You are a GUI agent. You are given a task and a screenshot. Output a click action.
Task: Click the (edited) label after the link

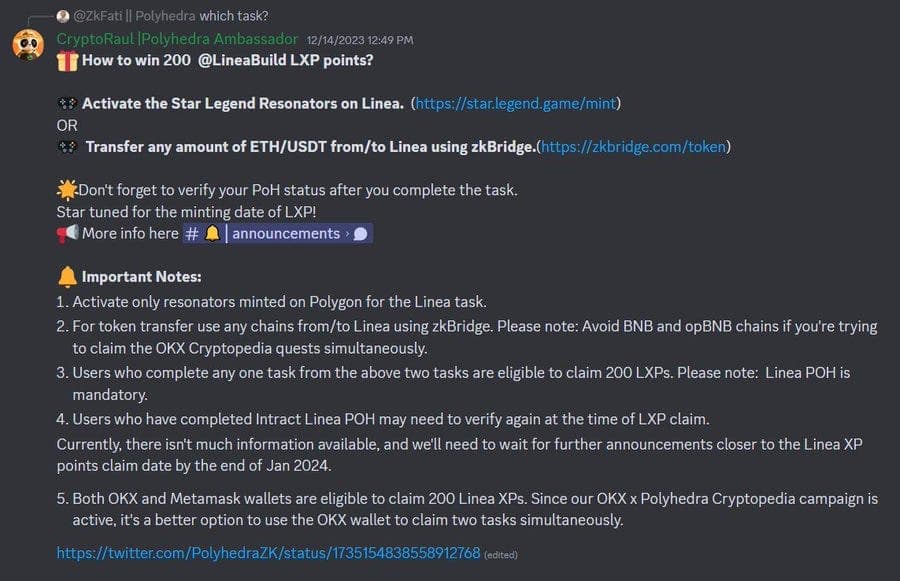(501, 555)
